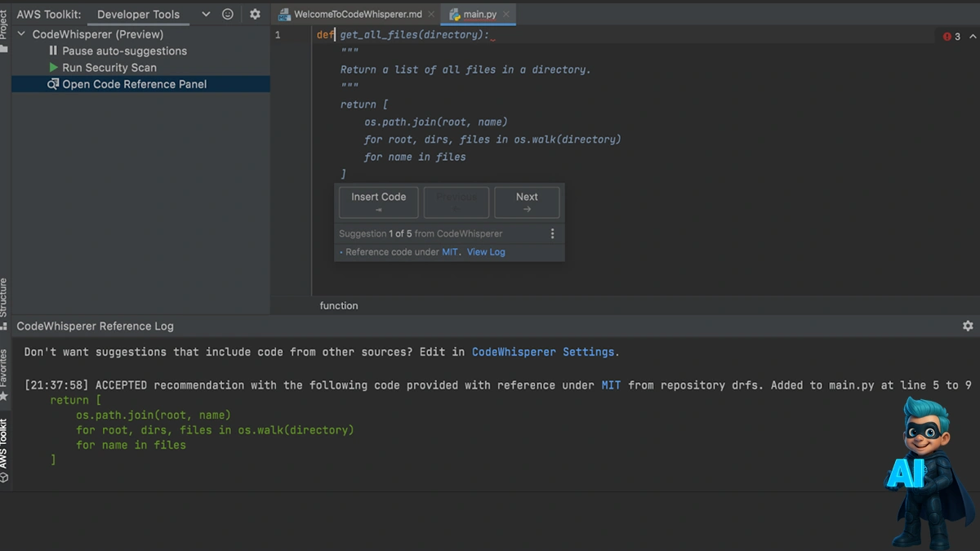
Task: Click 'Suggestion 1 of 5 from CodeWhisperer' text
Action: (421, 233)
